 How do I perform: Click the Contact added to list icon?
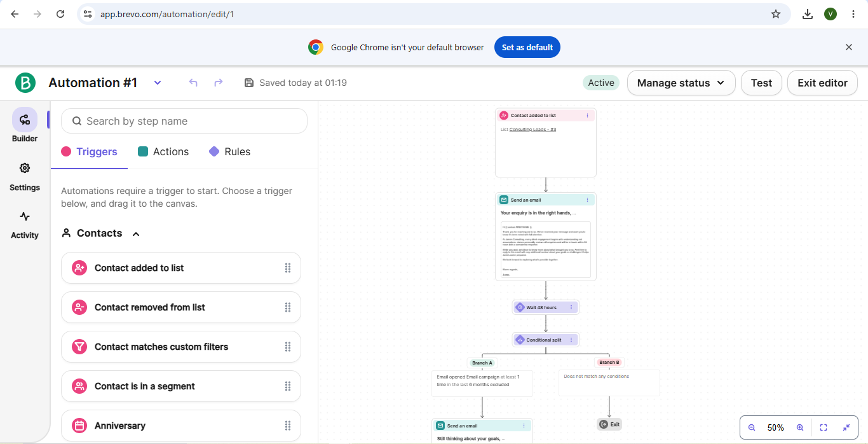[x=79, y=268]
